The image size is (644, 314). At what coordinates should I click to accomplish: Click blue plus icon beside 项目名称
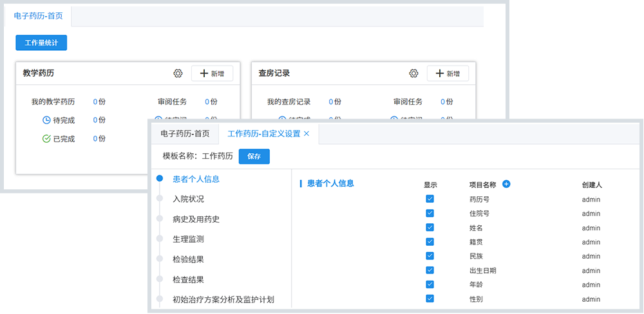[506, 184]
